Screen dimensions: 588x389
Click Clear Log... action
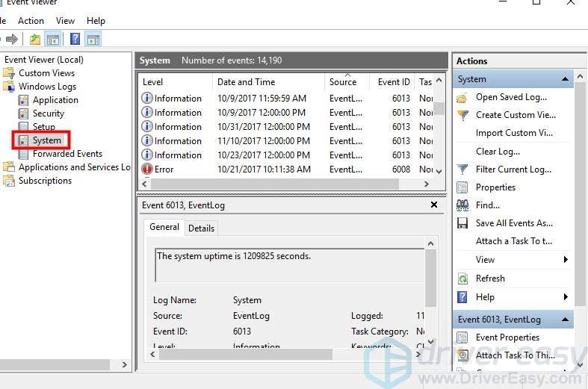point(498,152)
